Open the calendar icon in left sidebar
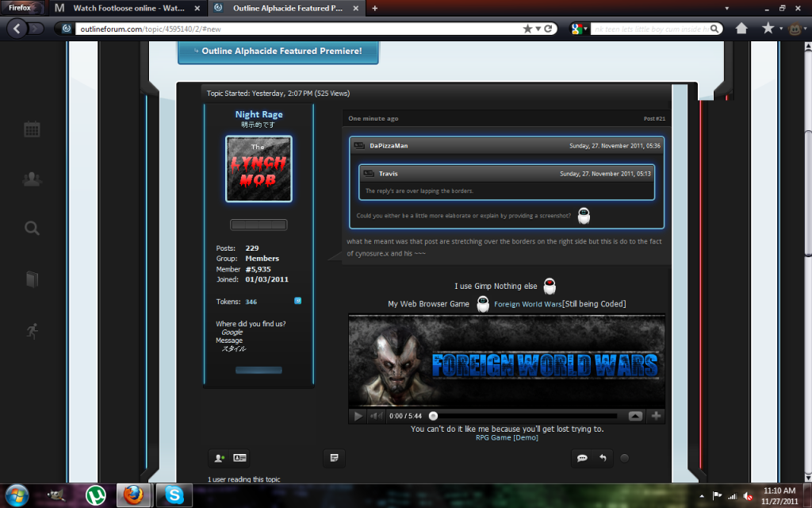This screenshot has width=812, height=508. pyautogui.click(x=32, y=129)
